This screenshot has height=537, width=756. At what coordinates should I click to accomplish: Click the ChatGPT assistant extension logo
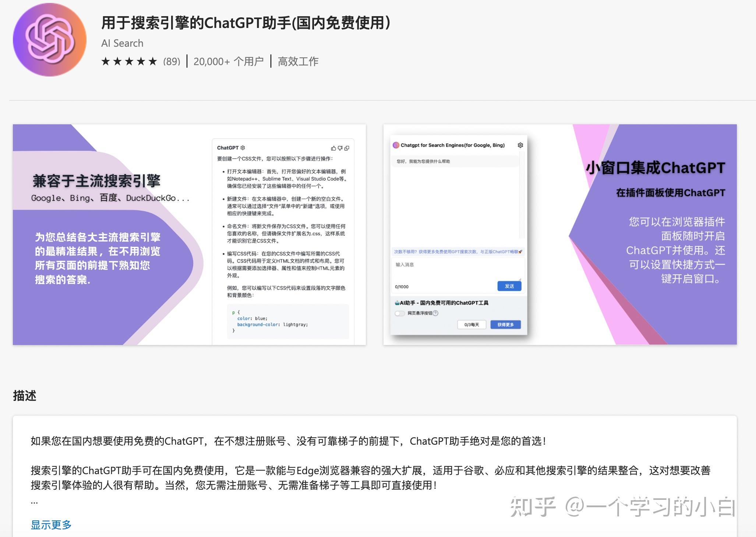point(50,40)
